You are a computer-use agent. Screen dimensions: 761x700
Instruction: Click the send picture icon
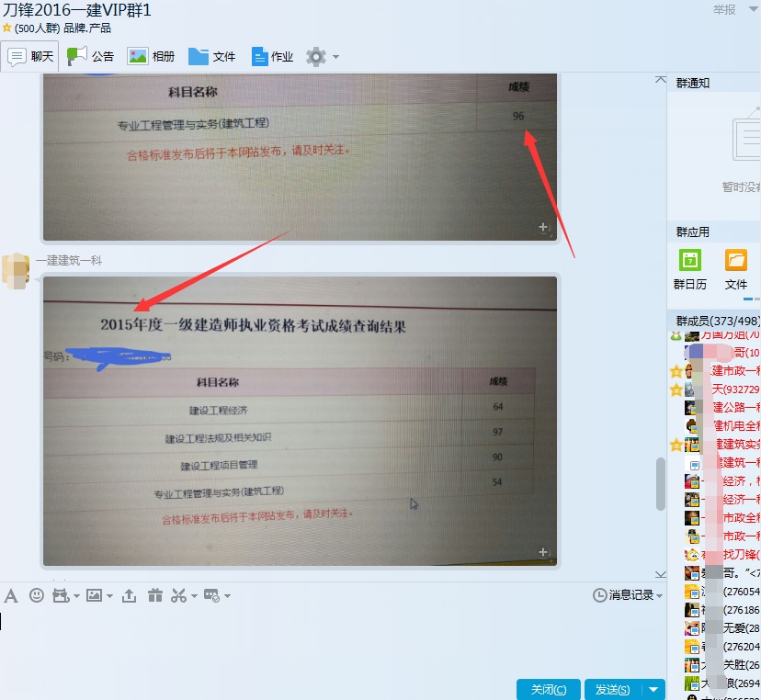(94, 595)
